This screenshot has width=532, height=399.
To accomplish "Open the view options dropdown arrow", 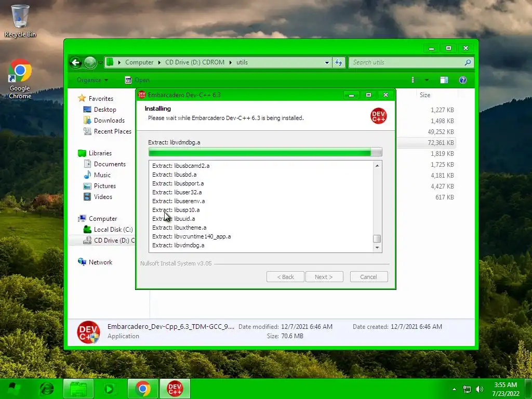I will [x=427, y=80].
